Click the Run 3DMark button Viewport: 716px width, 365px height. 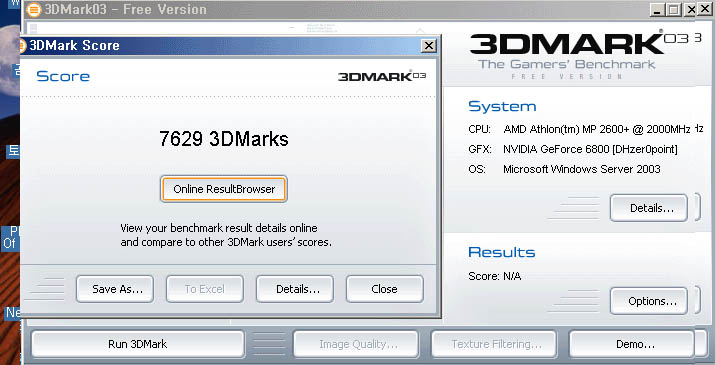click(137, 344)
